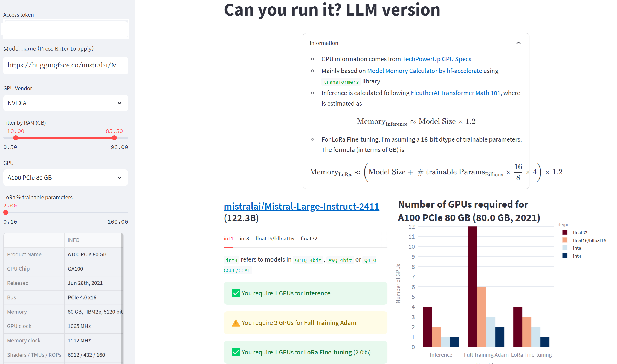The image size is (617, 364).
Task: Click the 80 GB, HBM2e memory cell
Action: click(94, 312)
